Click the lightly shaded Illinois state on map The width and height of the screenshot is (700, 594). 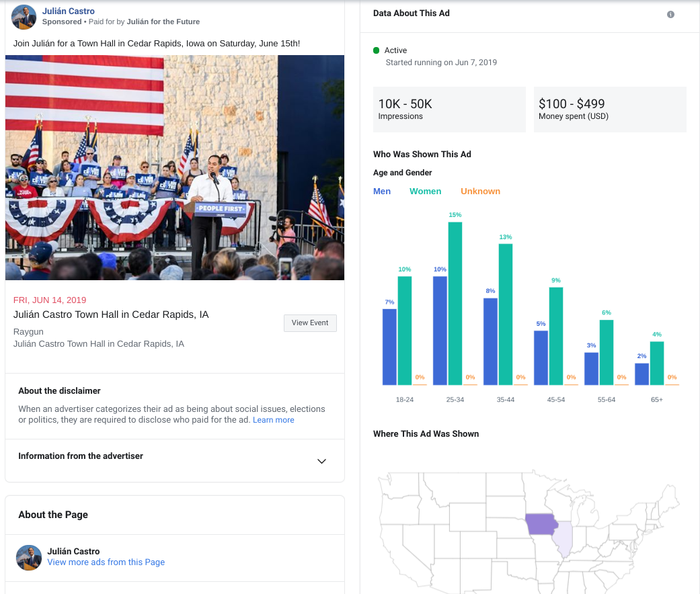click(x=563, y=538)
